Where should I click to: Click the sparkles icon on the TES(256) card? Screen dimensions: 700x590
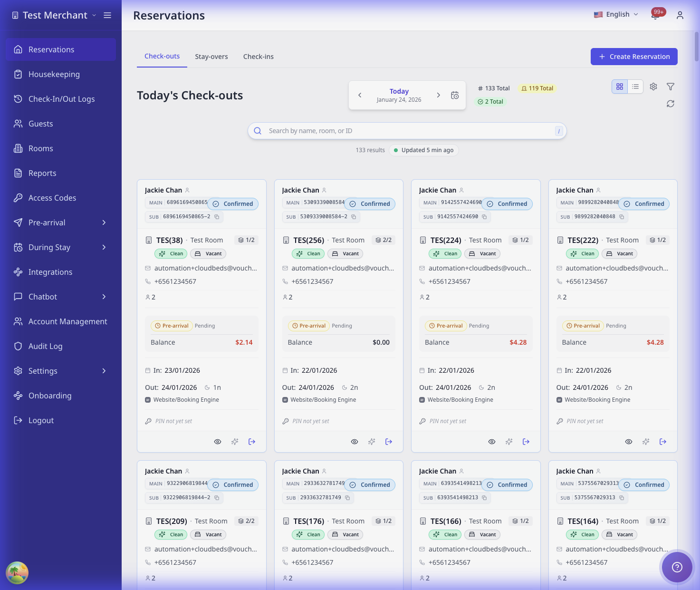(372, 442)
